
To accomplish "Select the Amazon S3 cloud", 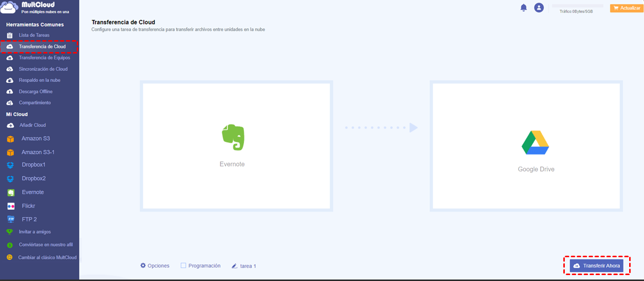I will pos(36,139).
